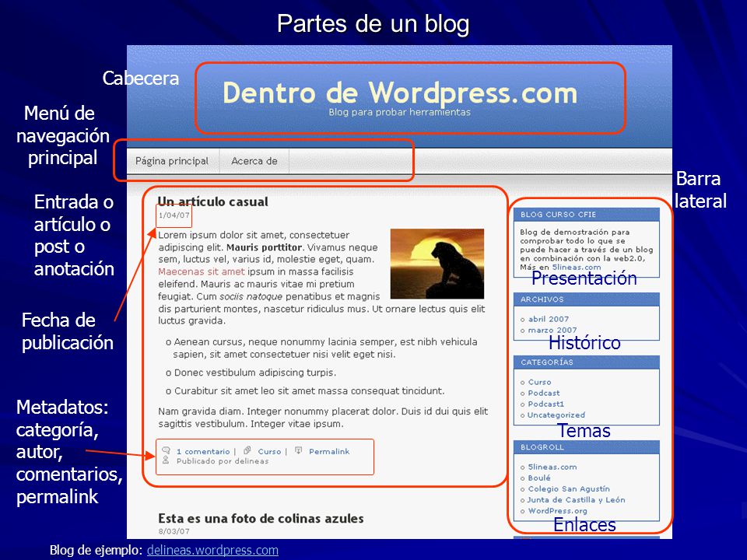The width and height of the screenshot is (747, 560).
Task: Follow the 5lineas.com link in the blog description
Action: [x=577, y=268]
